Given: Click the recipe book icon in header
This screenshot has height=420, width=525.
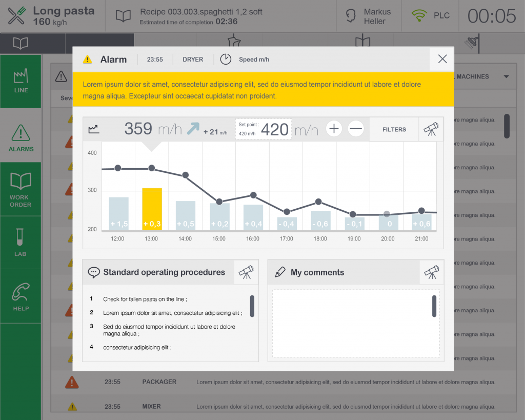Looking at the screenshot, I should click(123, 16).
